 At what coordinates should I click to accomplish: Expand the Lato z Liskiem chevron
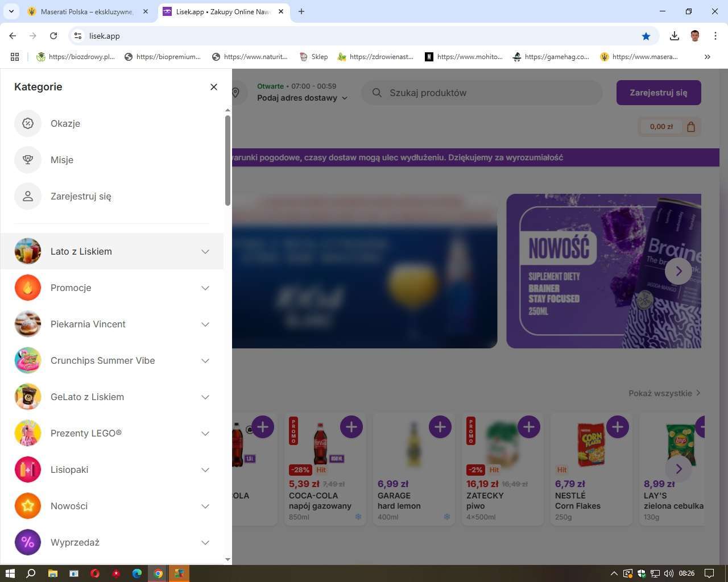(205, 251)
